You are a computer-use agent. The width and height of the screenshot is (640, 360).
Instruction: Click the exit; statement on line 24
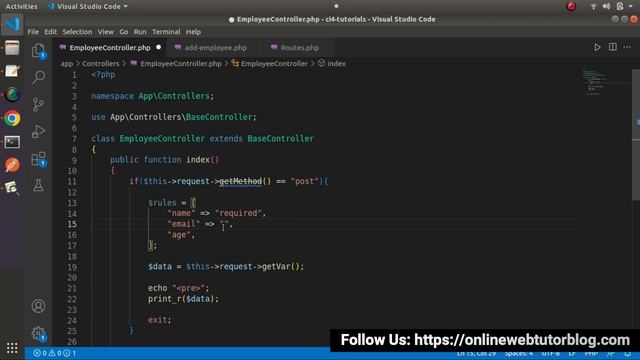click(160, 320)
